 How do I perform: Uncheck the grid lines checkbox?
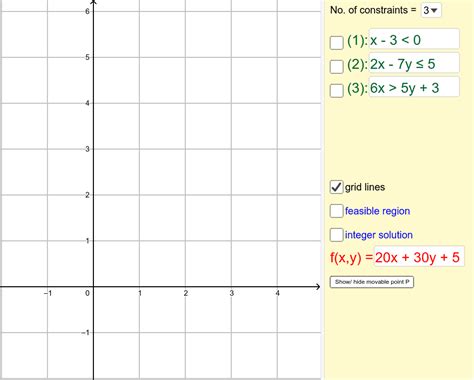336,187
